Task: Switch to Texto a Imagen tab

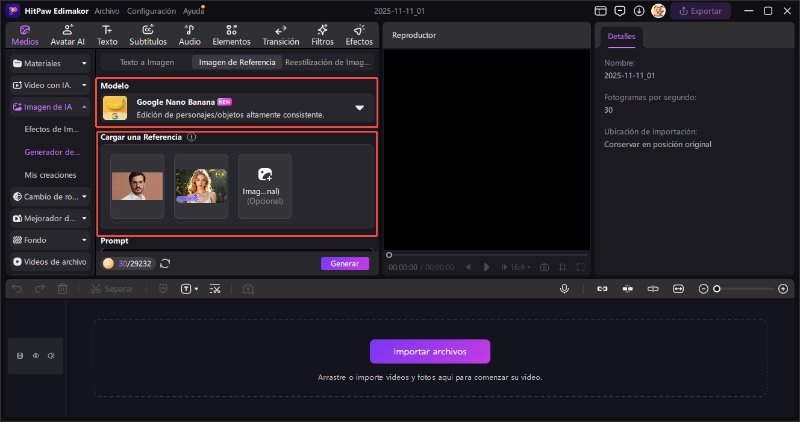Action: coord(147,62)
